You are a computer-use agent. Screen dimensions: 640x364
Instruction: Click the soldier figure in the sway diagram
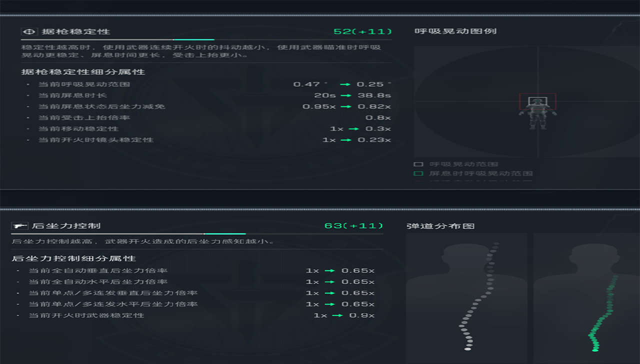pos(537,113)
